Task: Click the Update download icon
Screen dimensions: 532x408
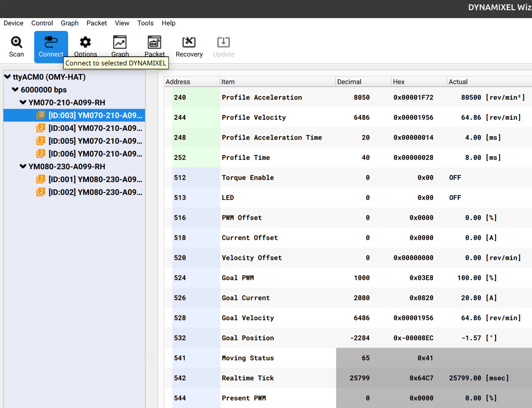Action: (x=224, y=42)
